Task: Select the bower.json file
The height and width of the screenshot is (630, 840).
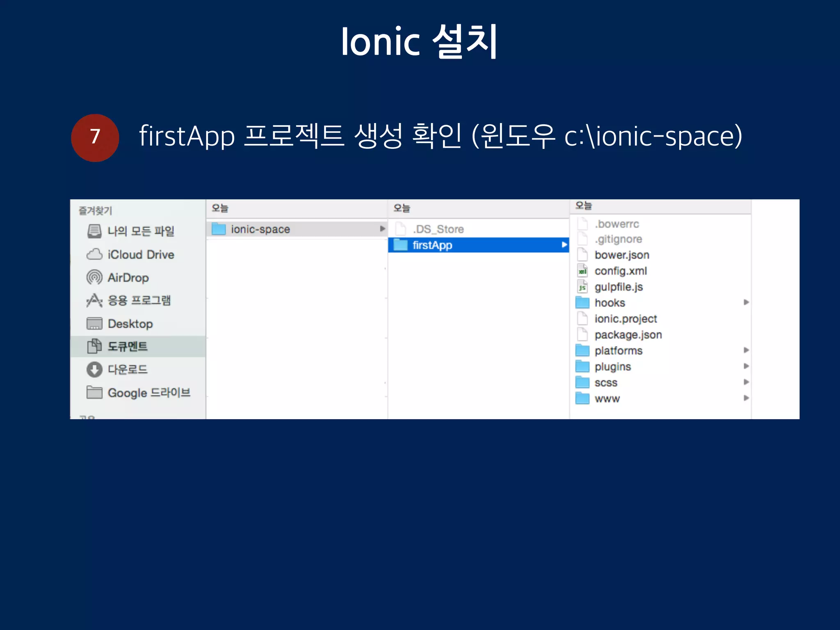Action: 622,255
